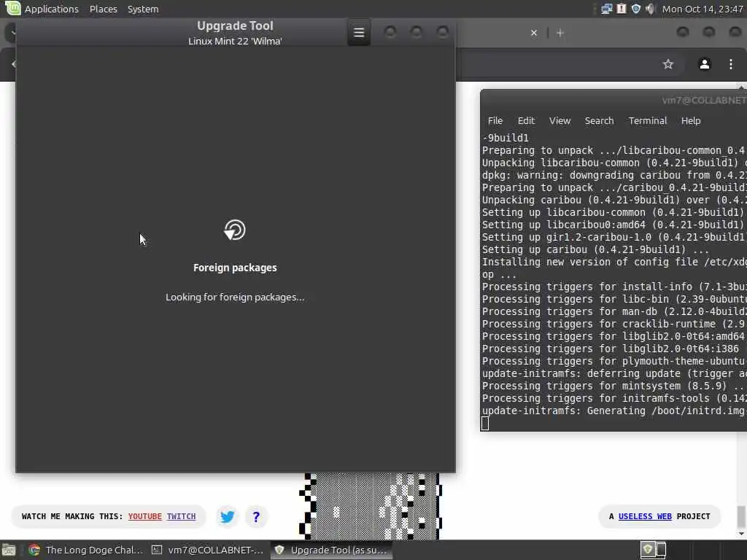The image size is (747, 560).
Task: Open the terminal File menu
Action: [495, 120]
